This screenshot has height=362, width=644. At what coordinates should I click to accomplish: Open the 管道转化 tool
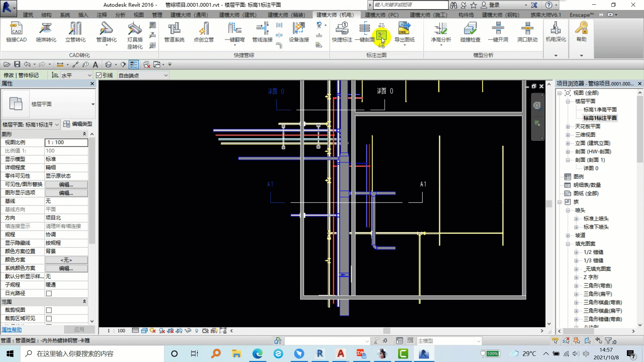tap(106, 33)
